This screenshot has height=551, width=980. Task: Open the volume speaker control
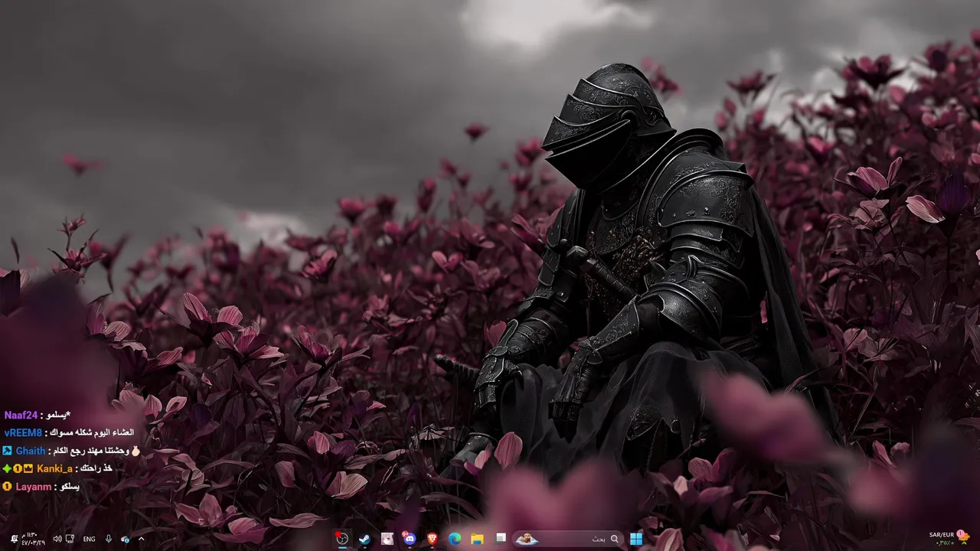click(57, 539)
